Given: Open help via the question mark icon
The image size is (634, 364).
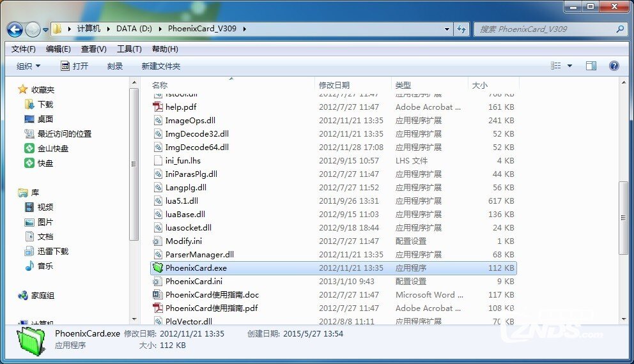Looking at the screenshot, I should coord(614,66).
